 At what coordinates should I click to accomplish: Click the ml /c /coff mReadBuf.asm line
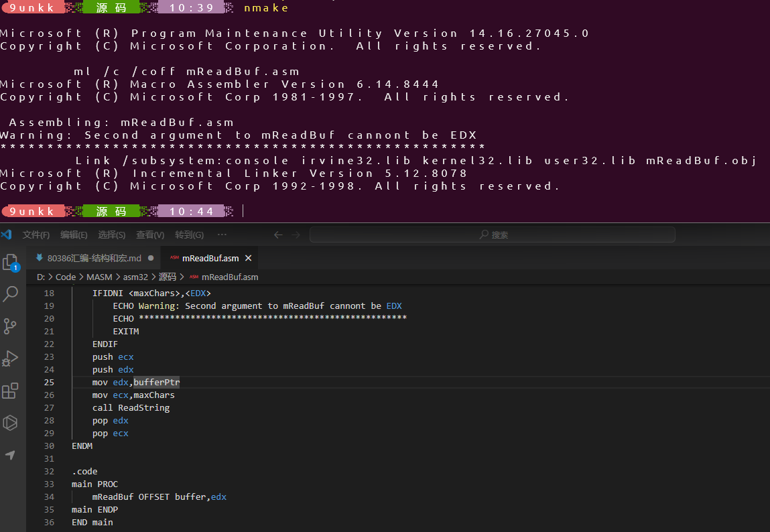(186, 72)
